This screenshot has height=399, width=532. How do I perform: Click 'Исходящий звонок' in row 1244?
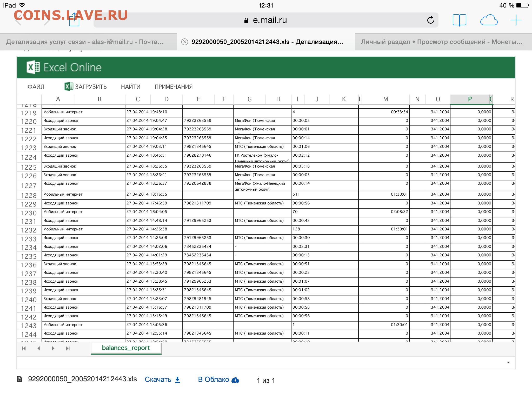click(x=83, y=334)
